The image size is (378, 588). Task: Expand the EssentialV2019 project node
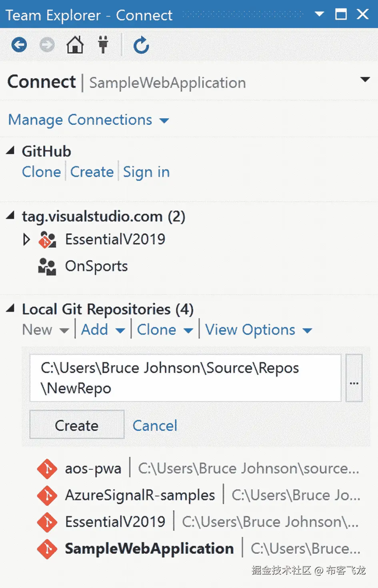click(x=26, y=240)
